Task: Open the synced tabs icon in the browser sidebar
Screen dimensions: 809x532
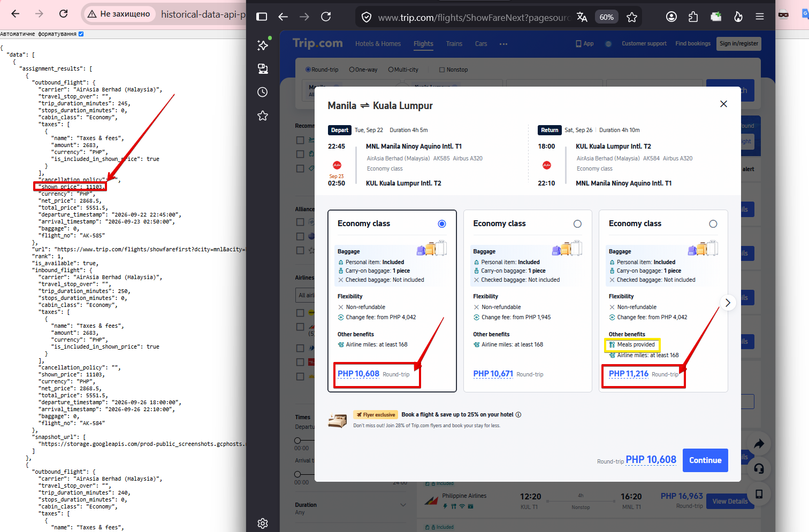Action: tap(263, 68)
